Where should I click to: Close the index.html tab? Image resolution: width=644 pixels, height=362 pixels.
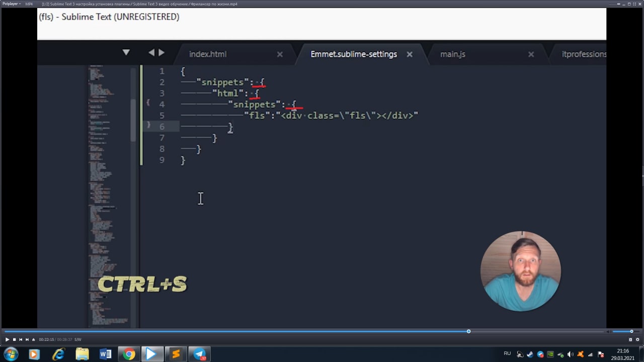click(x=280, y=54)
